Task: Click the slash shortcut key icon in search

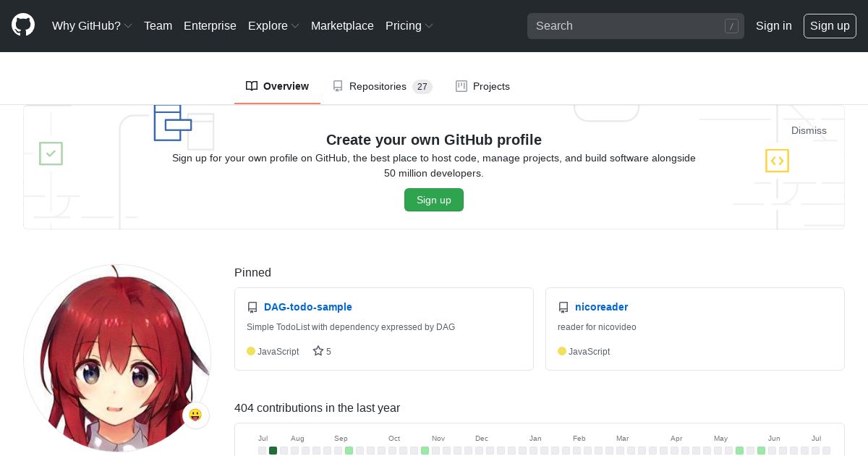Action: point(731,26)
